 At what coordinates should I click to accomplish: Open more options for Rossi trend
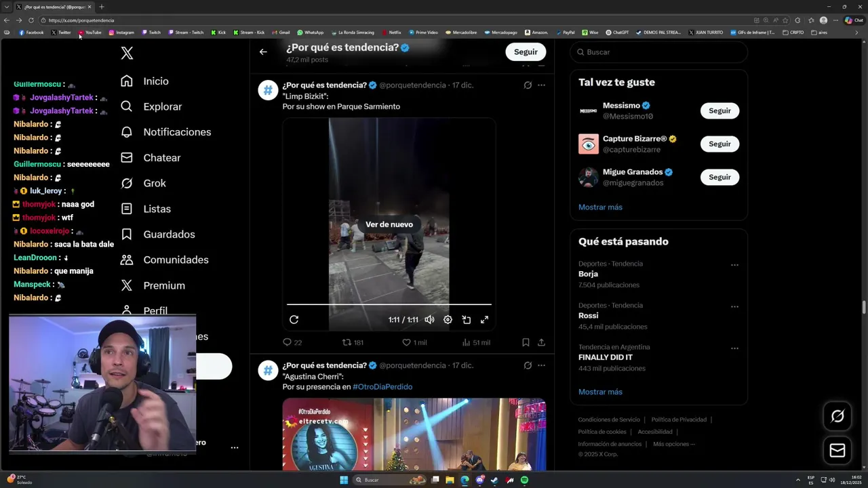(734, 306)
